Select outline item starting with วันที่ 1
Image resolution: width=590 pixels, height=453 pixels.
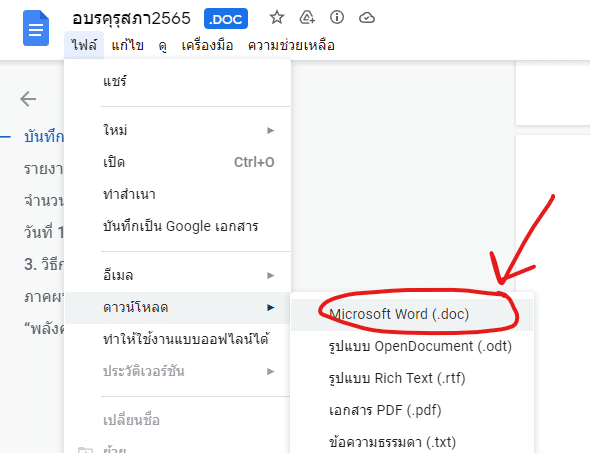click(44, 232)
